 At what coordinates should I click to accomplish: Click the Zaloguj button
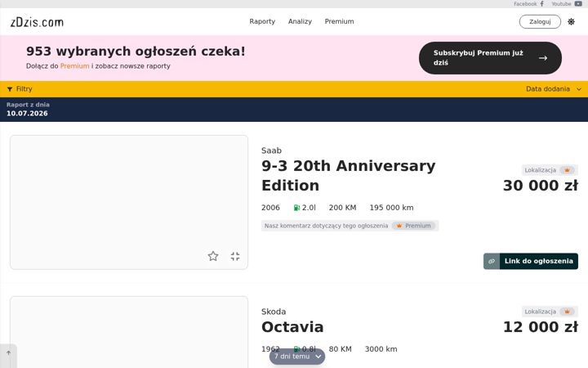coord(540,22)
